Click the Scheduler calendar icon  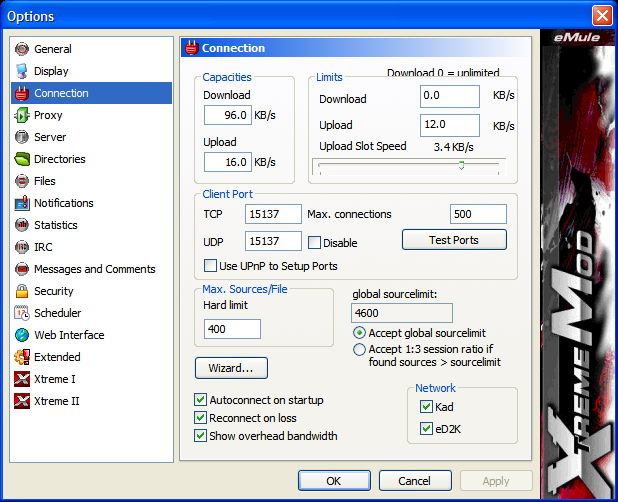(x=22, y=313)
